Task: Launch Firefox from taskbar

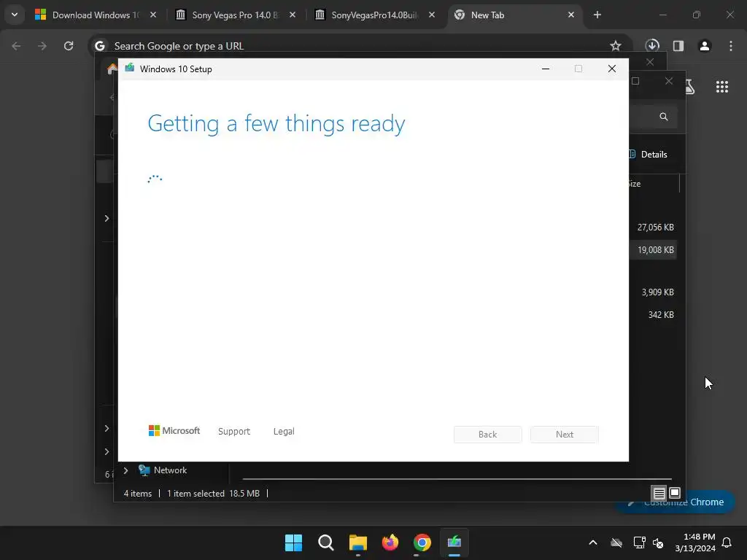Action: pos(390,542)
